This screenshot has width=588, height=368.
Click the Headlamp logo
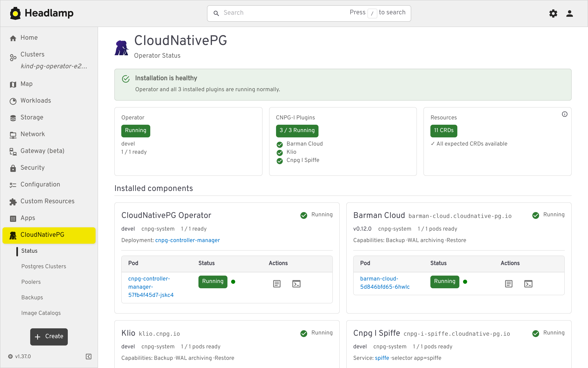(42, 13)
